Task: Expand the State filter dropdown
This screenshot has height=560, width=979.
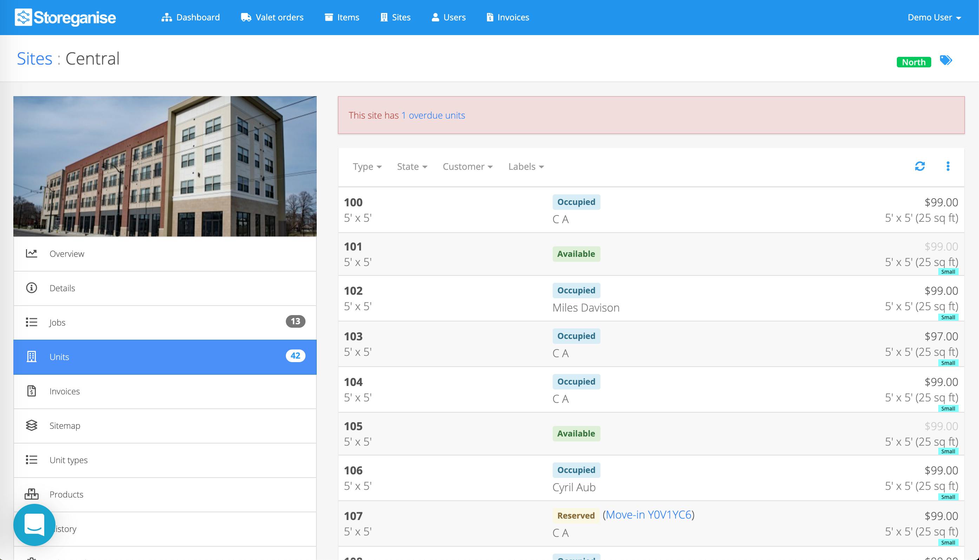Action: point(412,167)
